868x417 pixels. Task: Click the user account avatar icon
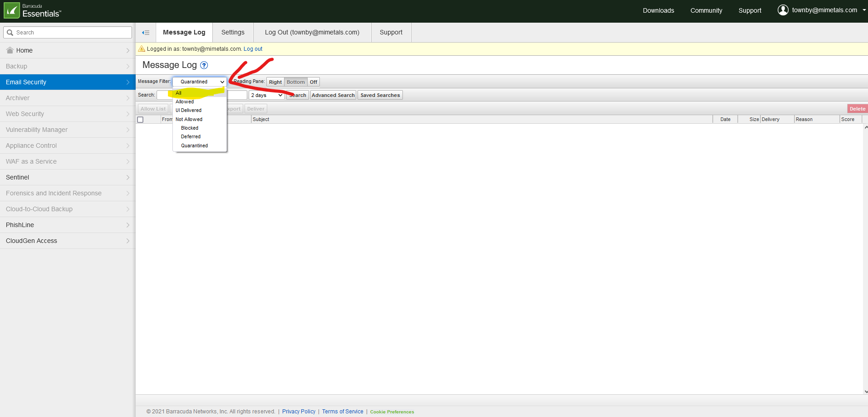(783, 10)
